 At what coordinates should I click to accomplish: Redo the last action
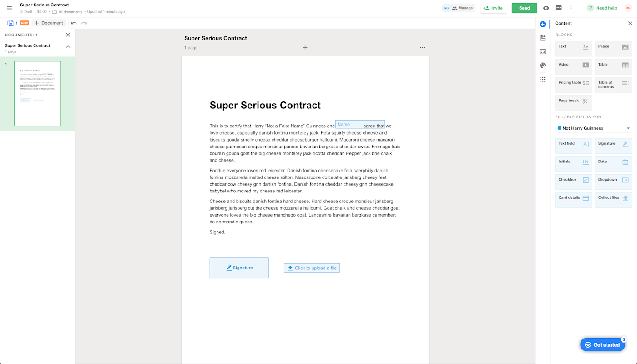pyautogui.click(x=84, y=23)
